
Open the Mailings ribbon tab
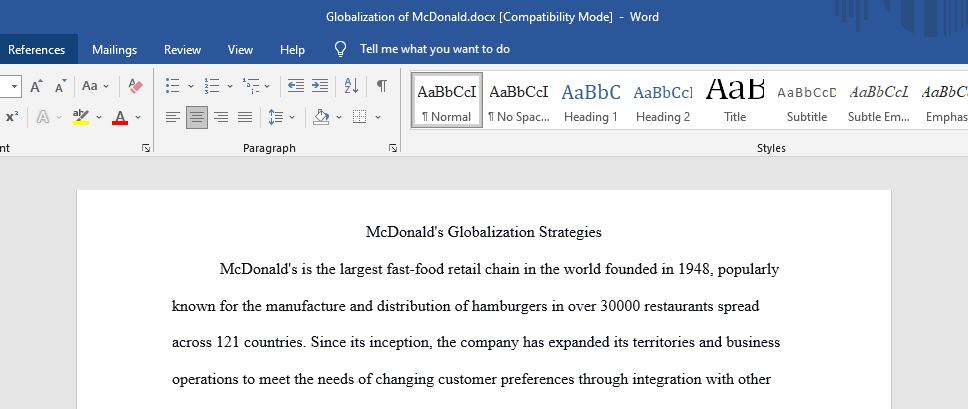(x=114, y=50)
